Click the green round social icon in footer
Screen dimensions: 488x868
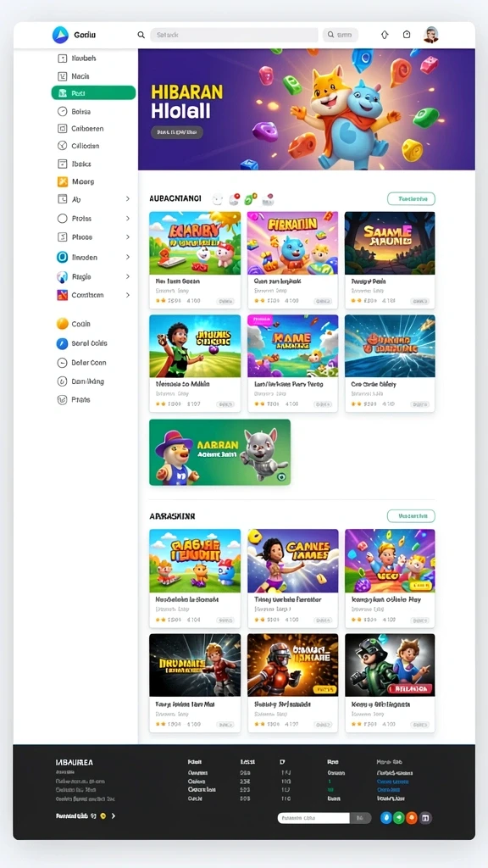point(399,818)
